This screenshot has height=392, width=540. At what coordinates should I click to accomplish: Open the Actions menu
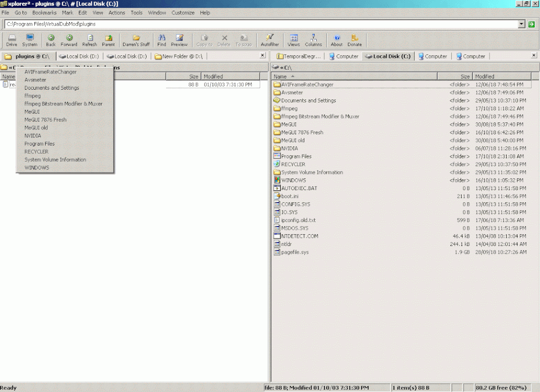pos(117,13)
